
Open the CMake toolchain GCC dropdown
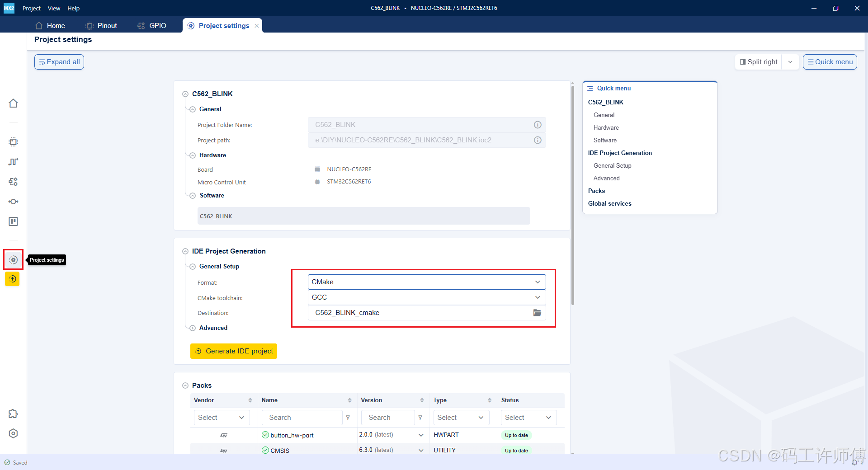(x=427, y=297)
